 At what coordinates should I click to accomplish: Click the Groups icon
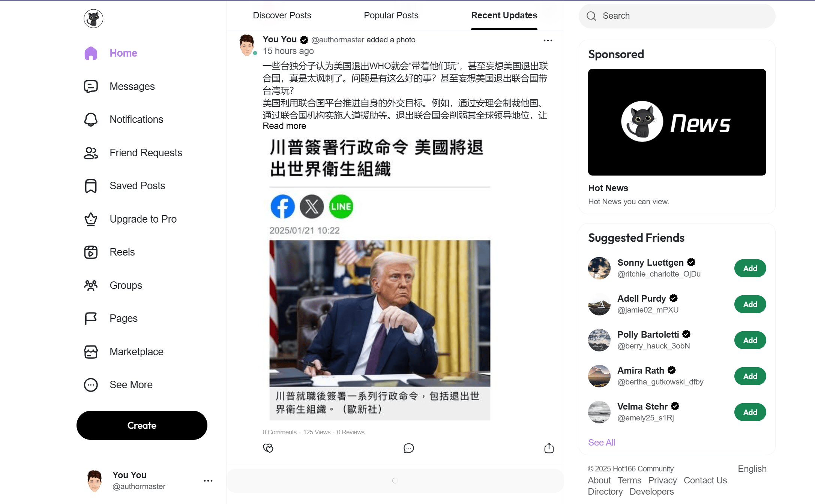[91, 286]
